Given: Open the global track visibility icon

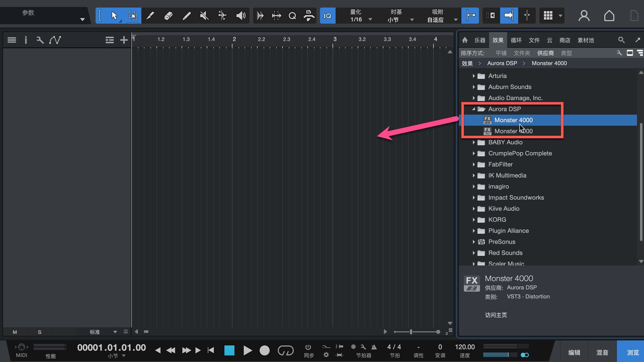Looking at the screenshot, I should click(x=109, y=40).
